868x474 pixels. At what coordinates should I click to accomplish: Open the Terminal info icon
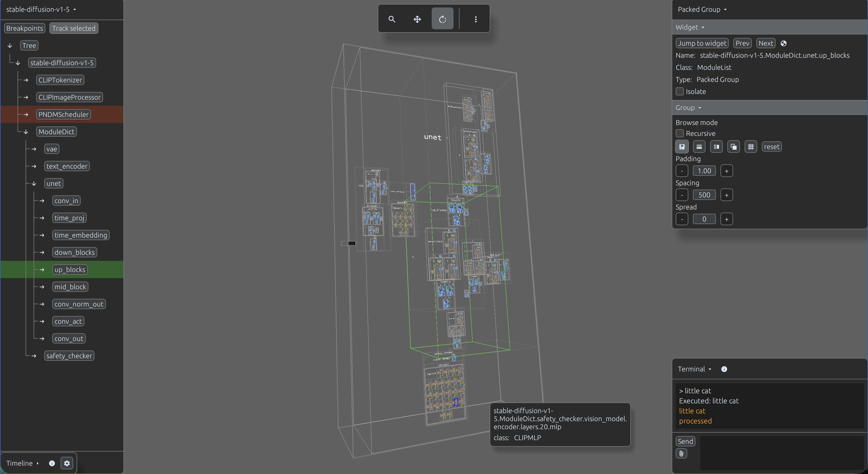pyautogui.click(x=724, y=369)
